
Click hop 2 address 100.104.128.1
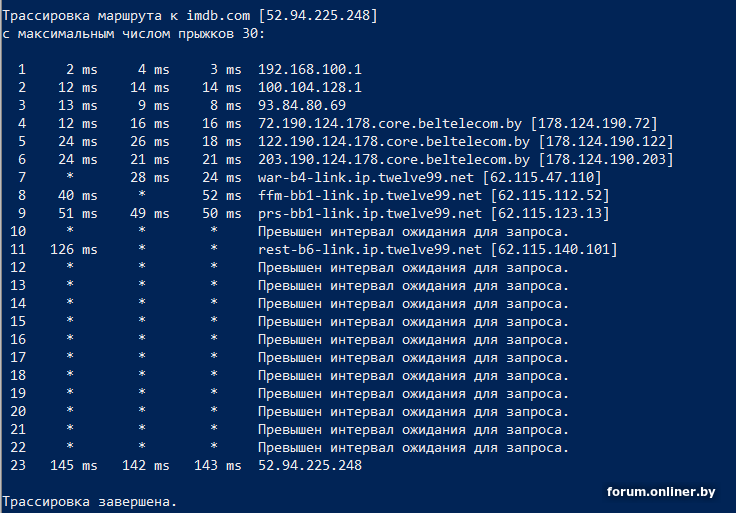click(310, 87)
